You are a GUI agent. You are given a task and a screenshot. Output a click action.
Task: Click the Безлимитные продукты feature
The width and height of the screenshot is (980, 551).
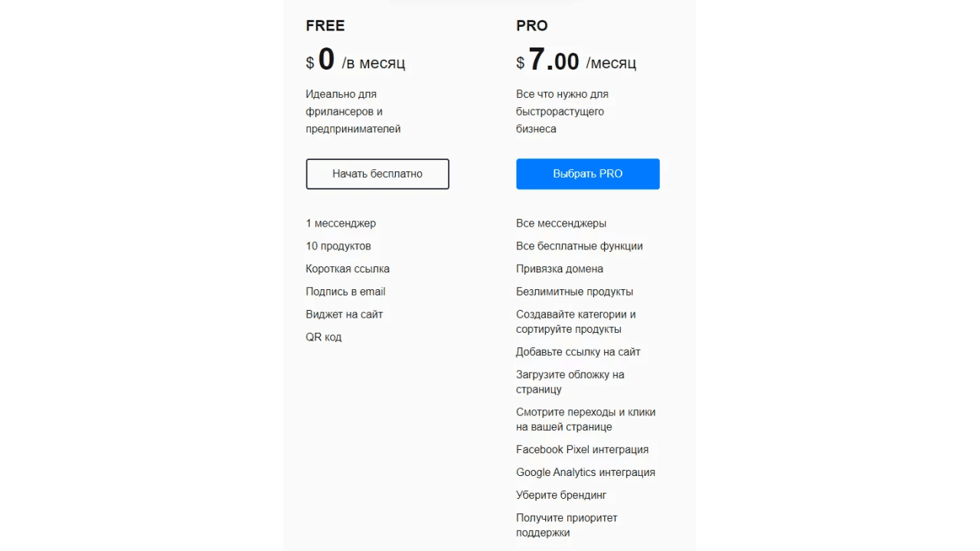(574, 292)
